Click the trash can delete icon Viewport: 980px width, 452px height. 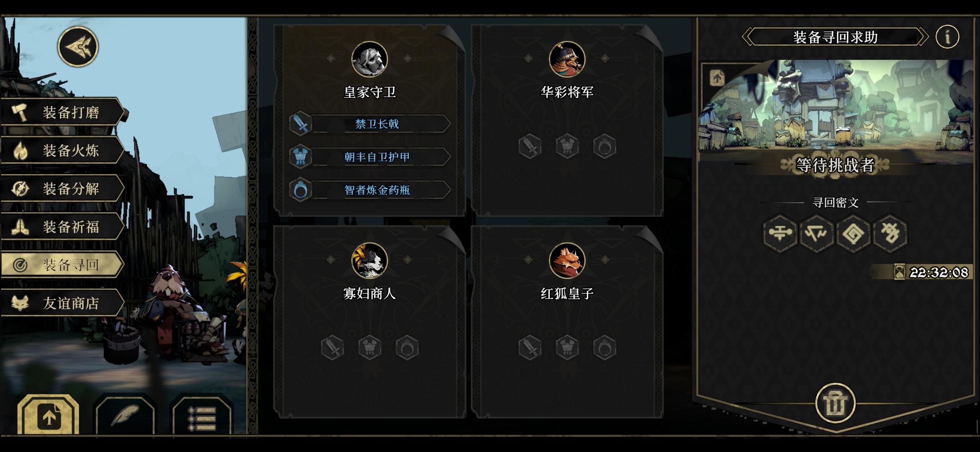[835, 403]
